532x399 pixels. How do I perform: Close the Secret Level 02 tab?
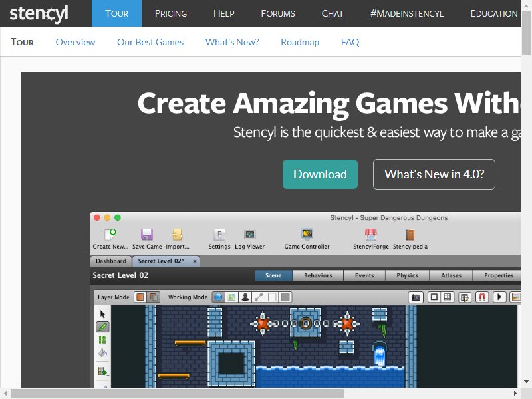pos(195,261)
